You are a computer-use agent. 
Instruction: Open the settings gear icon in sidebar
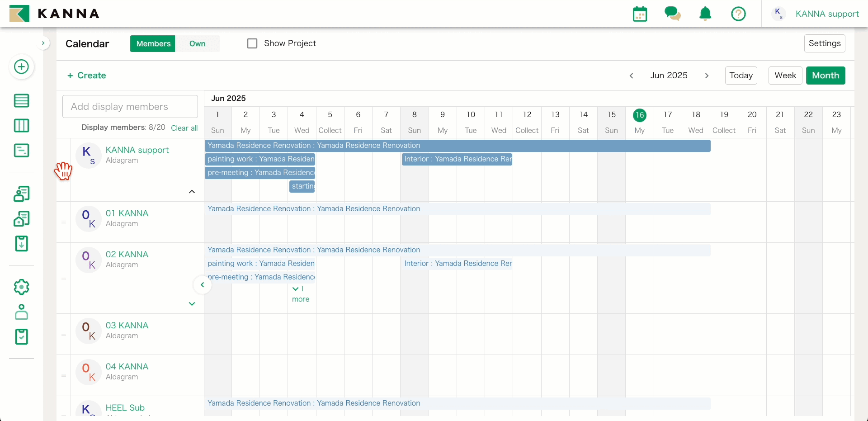(21, 287)
